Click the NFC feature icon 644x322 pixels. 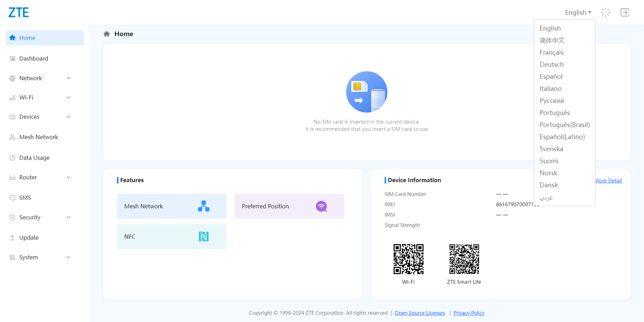[x=204, y=236]
